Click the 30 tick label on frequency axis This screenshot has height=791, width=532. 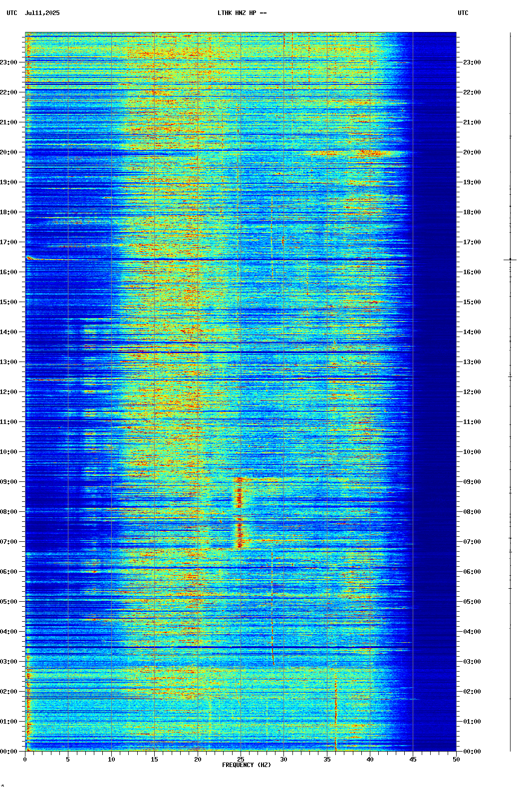coord(284,760)
